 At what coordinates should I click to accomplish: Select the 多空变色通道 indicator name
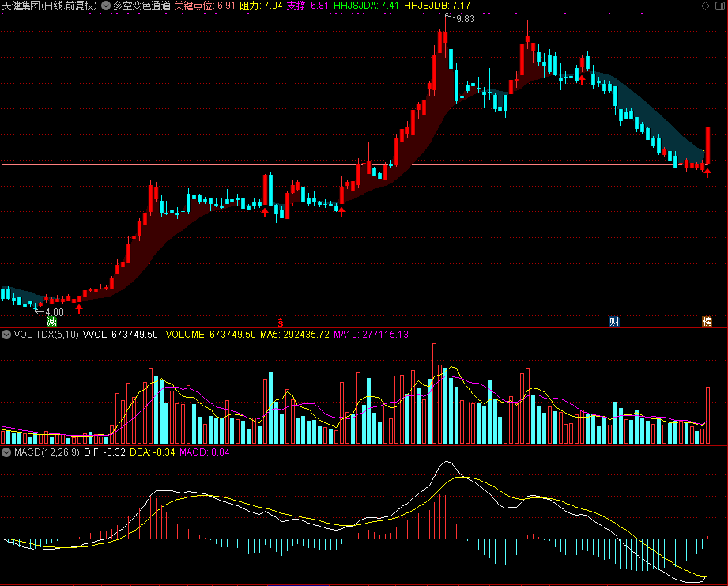click(142, 6)
